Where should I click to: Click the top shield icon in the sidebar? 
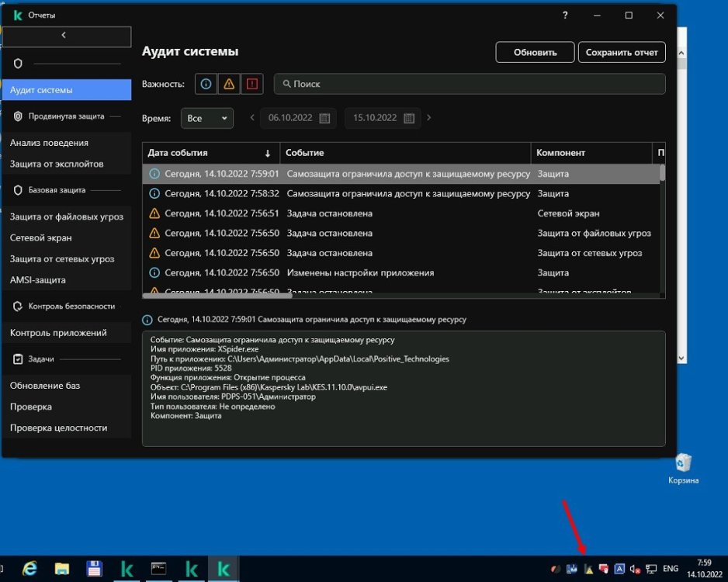[18, 64]
